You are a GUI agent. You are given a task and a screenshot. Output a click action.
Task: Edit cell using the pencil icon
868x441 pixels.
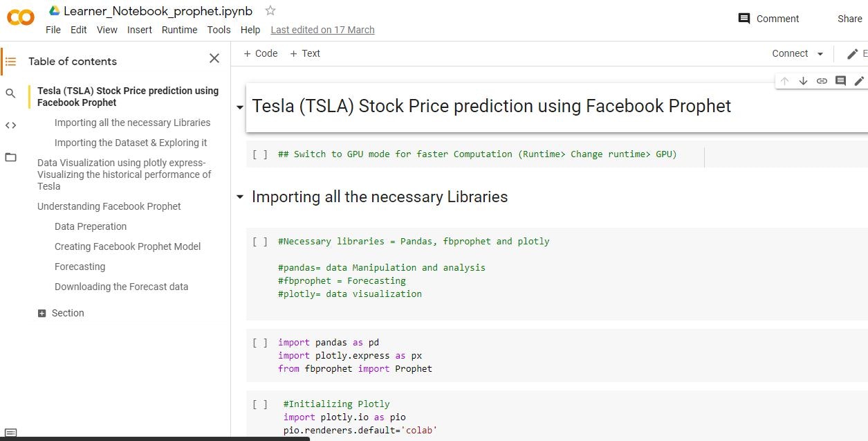click(x=859, y=81)
